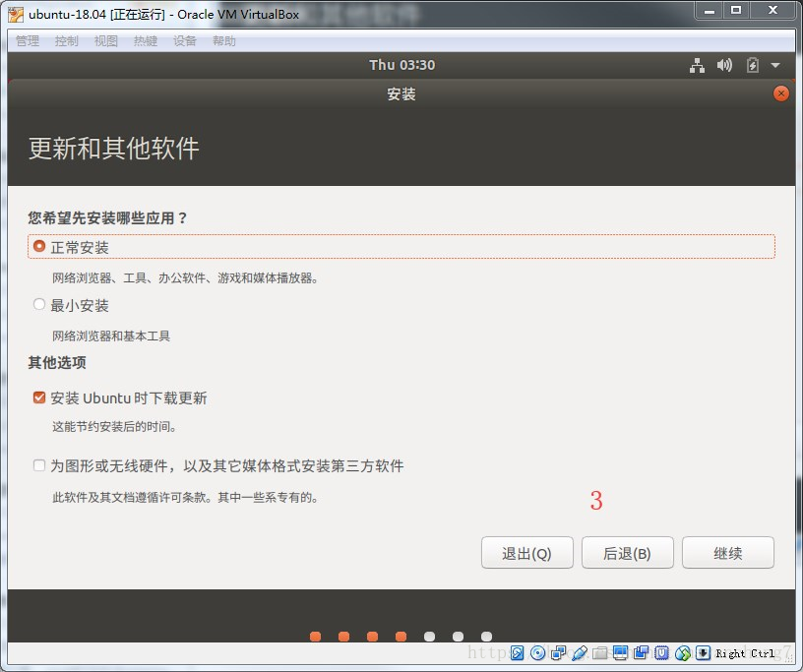Select the 正常安装 radio button
This screenshot has width=803, height=672.
tap(38, 247)
